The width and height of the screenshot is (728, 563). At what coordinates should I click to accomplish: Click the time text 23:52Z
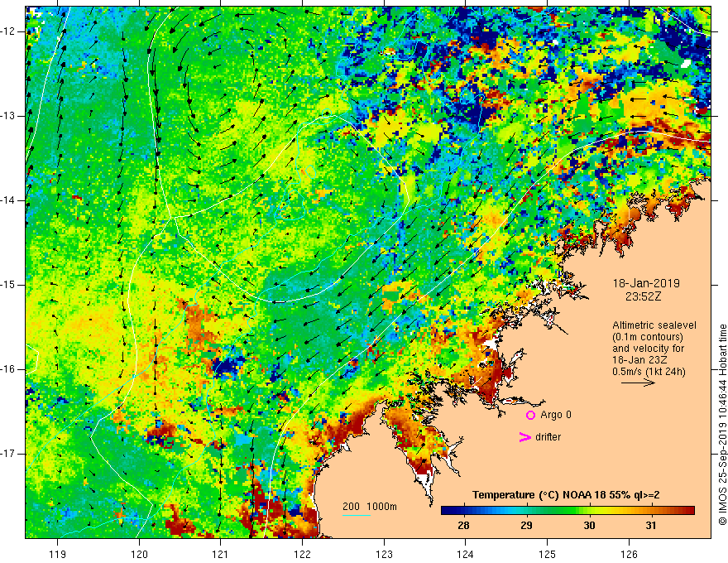[x=643, y=296]
